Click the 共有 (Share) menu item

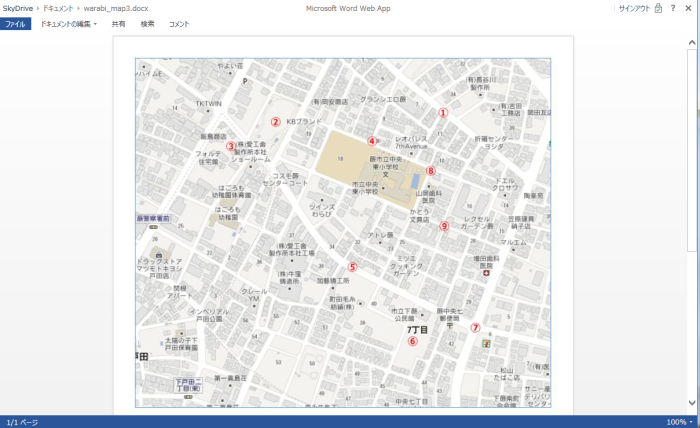coord(118,23)
